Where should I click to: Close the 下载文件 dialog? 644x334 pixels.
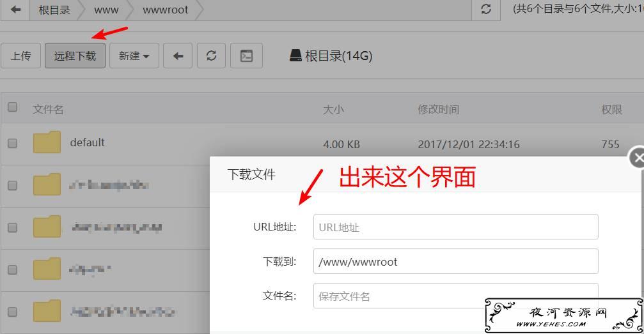[637, 158]
